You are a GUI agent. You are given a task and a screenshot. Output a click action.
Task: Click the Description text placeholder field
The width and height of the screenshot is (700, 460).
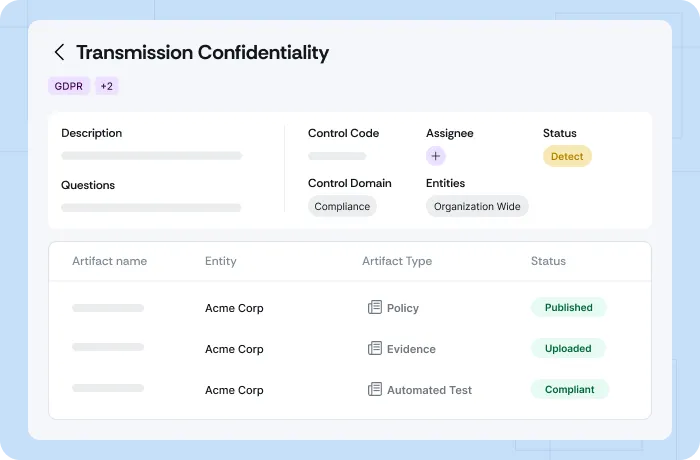151,156
